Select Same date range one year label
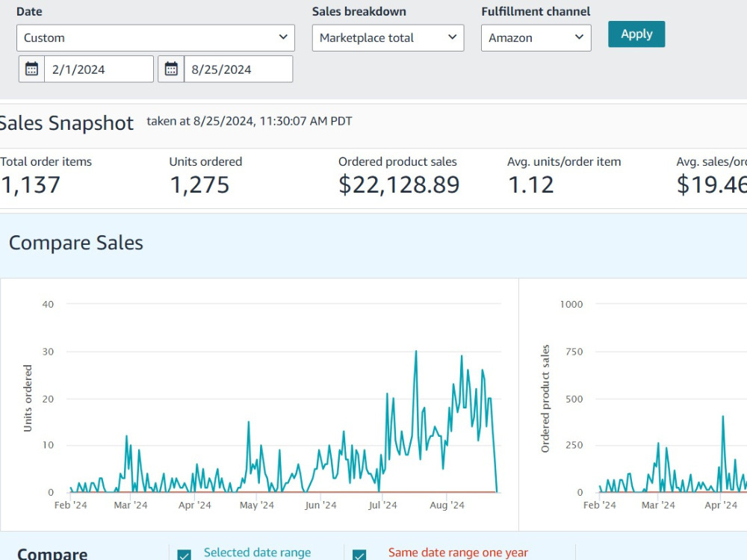Screen dimensions: 747x560 pyautogui.click(x=458, y=553)
